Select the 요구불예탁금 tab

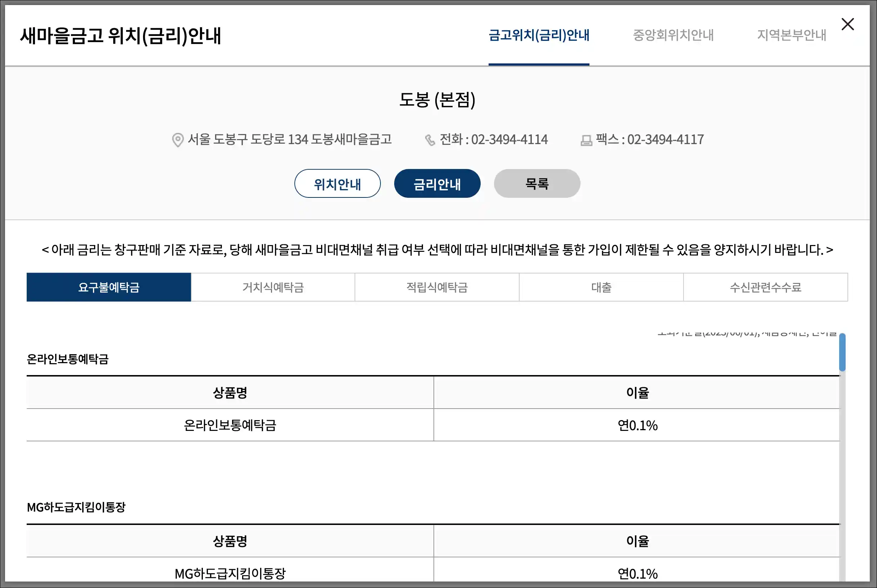(109, 287)
